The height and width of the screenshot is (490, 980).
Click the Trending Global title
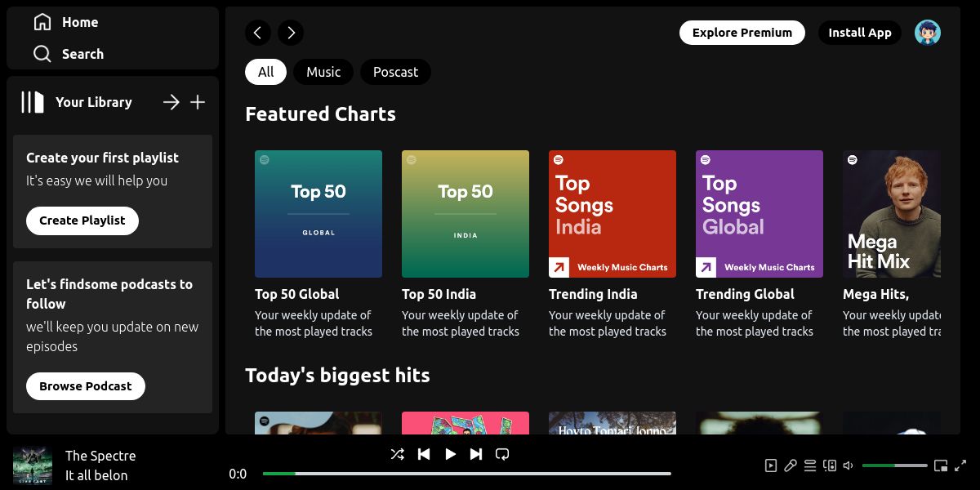(745, 294)
